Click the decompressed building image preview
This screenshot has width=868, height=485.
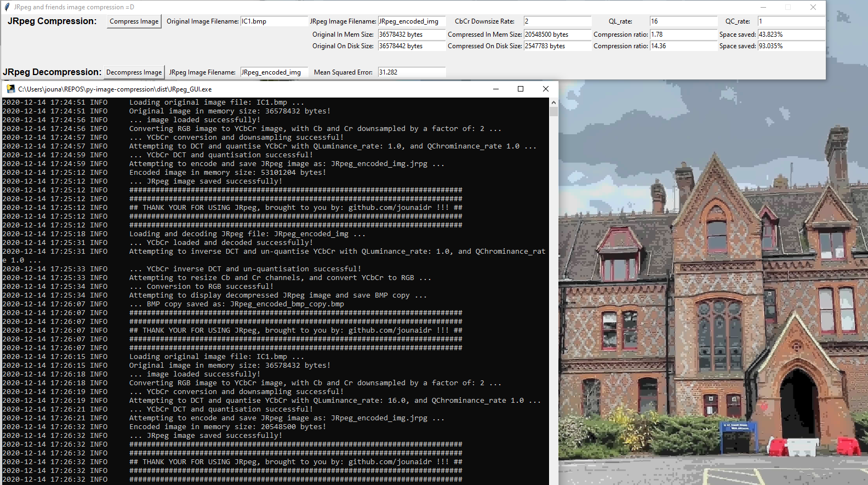coord(712,301)
